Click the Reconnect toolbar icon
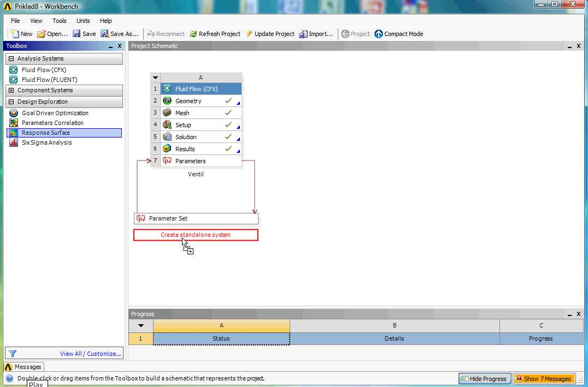588x387 pixels. point(151,34)
